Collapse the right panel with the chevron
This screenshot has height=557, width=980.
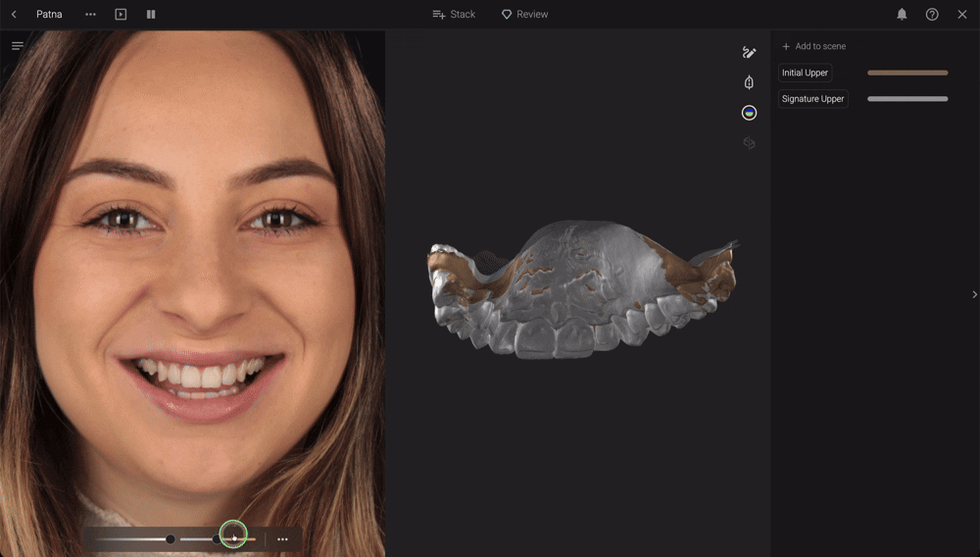click(x=974, y=294)
